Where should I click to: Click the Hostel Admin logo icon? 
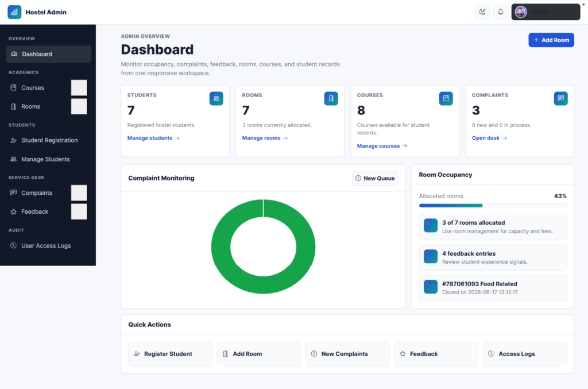click(14, 12)
